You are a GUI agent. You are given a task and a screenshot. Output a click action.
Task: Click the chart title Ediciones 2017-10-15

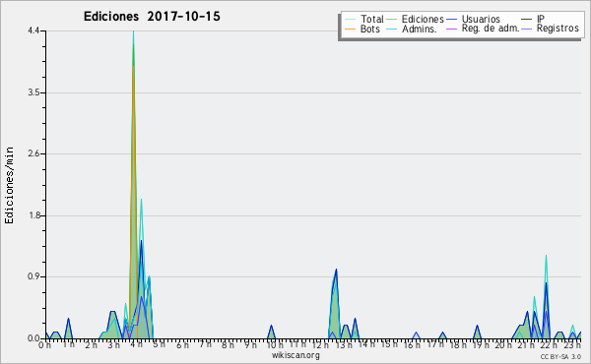coord(152,17)
